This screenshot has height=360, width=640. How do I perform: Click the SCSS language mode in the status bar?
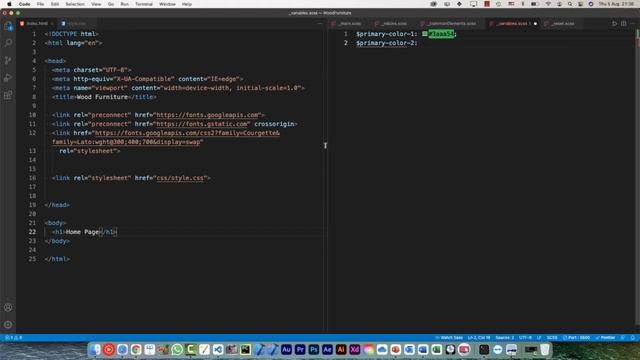pos(552,338)
